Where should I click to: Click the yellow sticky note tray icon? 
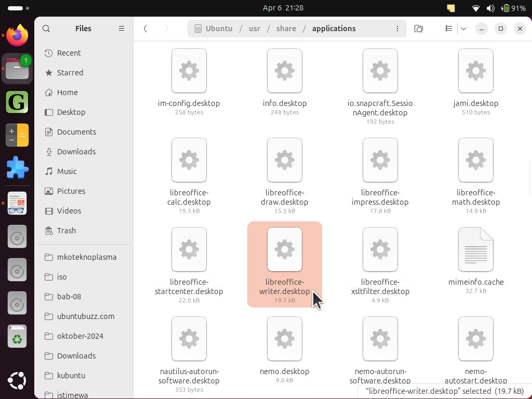pos(451,8)
